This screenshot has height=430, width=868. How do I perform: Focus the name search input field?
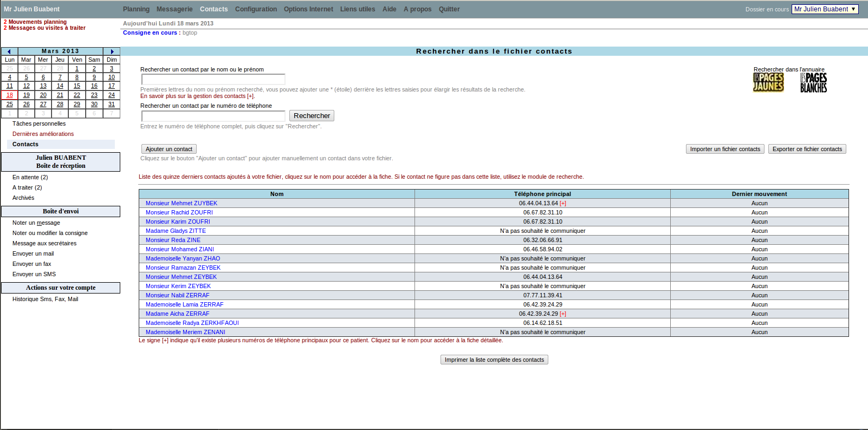213,80
